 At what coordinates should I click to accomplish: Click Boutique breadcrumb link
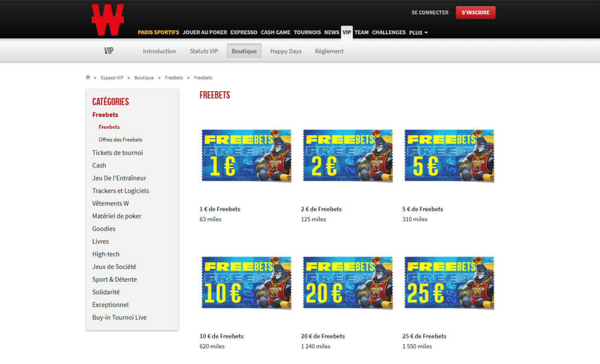tap(144, 78)
